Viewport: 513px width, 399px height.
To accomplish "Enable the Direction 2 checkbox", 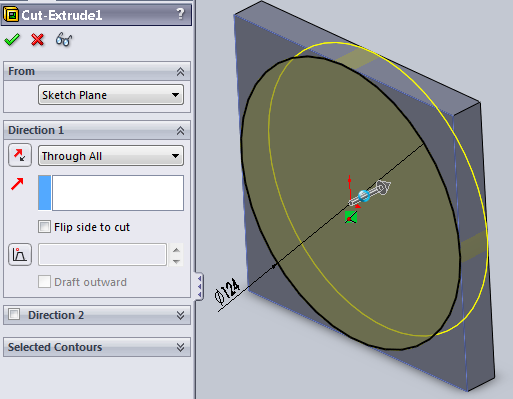I will pyautogui.click(x=14, y=314).
